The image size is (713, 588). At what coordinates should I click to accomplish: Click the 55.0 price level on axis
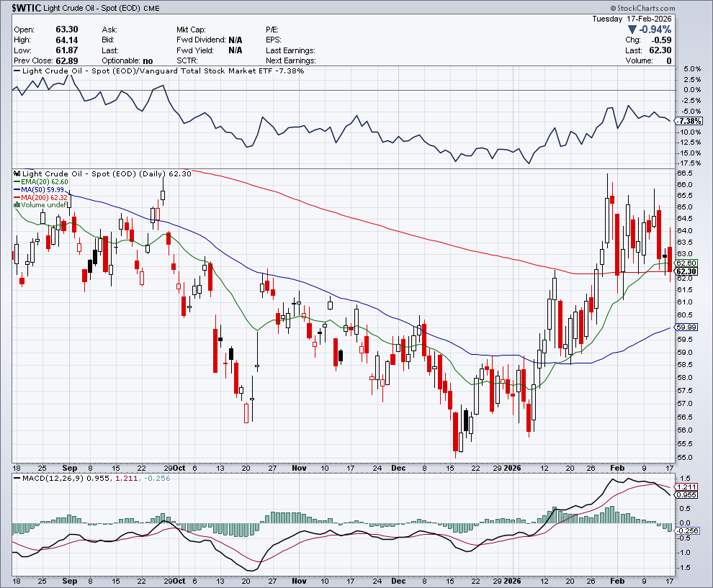[685, 457]
